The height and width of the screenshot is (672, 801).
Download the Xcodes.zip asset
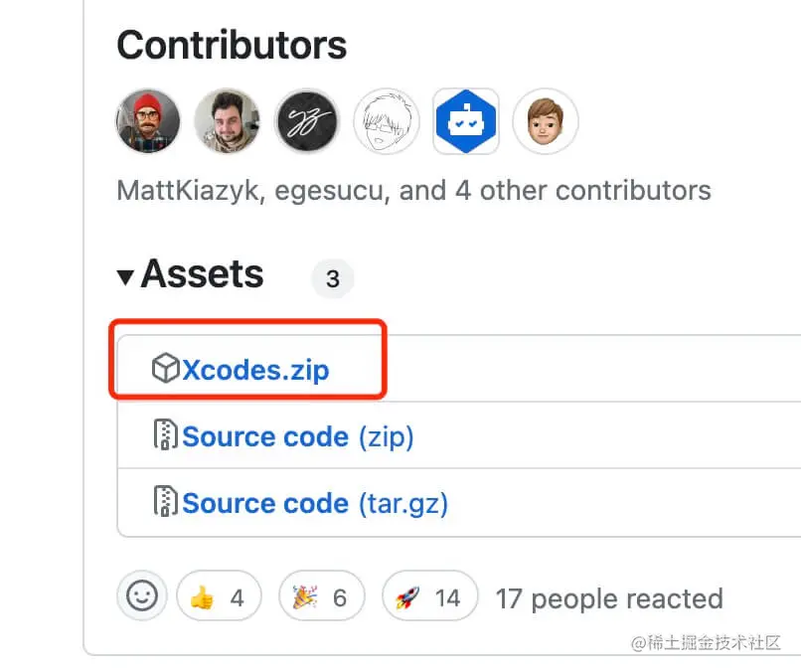tap(255, 371)
